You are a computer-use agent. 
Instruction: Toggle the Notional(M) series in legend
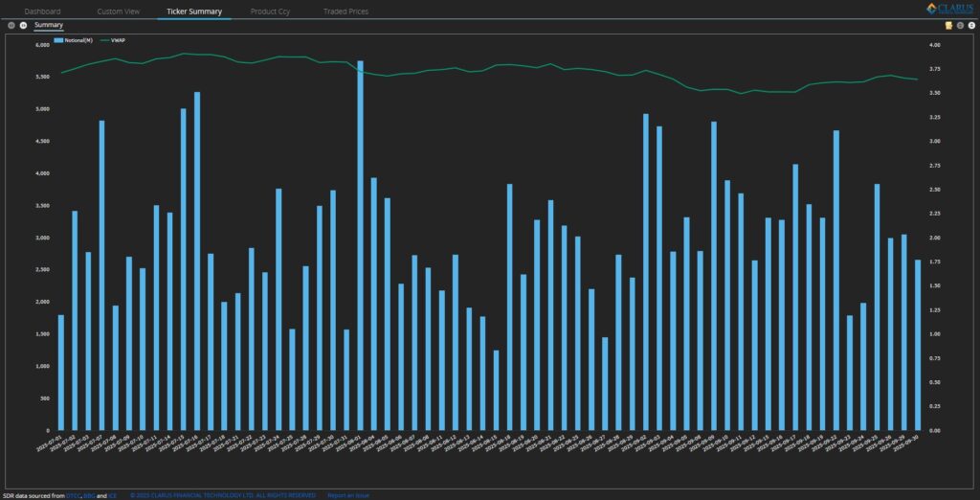pos(74,40)
